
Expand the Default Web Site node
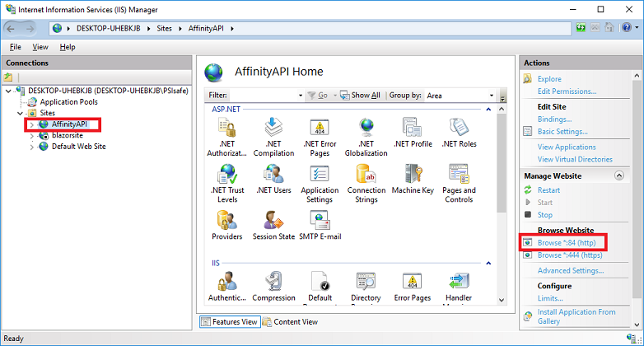click(x=32, y=147)
